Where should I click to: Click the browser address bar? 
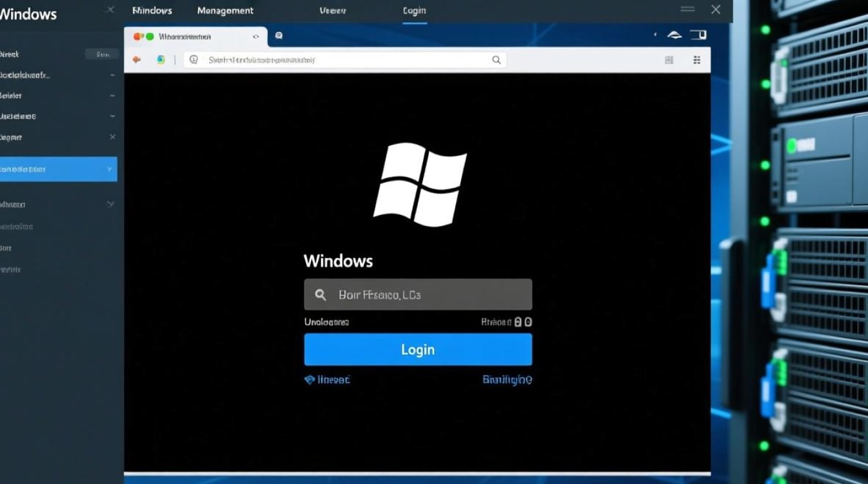[342, 60]
